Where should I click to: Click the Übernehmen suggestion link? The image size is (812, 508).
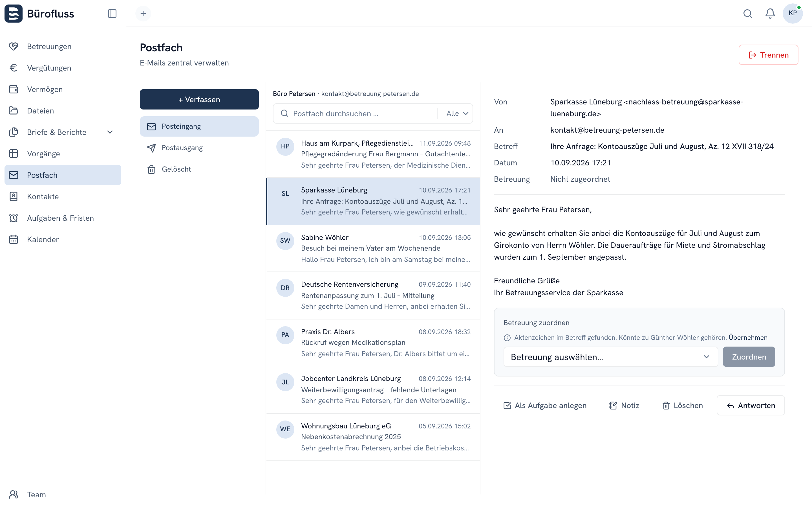[x=748, y=337]
